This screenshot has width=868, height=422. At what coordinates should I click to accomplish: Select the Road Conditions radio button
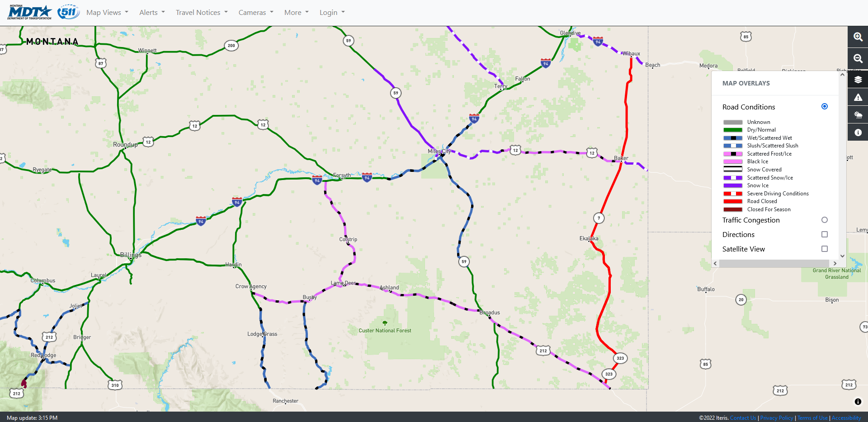click(x=824, y=106)
